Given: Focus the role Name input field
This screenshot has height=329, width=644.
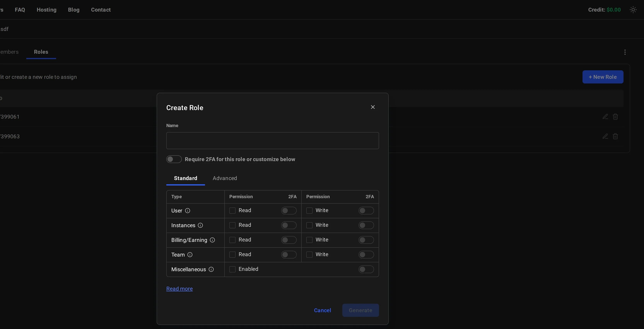Looking at the screenshot, I should click(x=272, y=141).
